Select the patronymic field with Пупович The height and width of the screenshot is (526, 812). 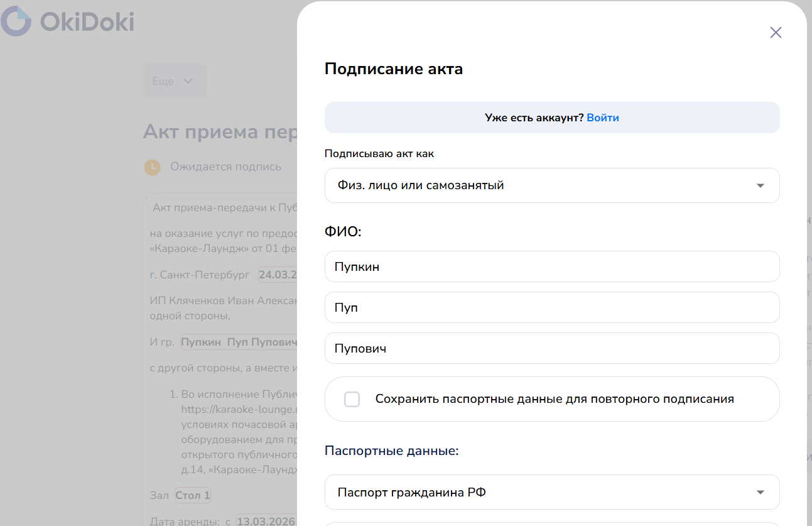(x=551, y=348)
